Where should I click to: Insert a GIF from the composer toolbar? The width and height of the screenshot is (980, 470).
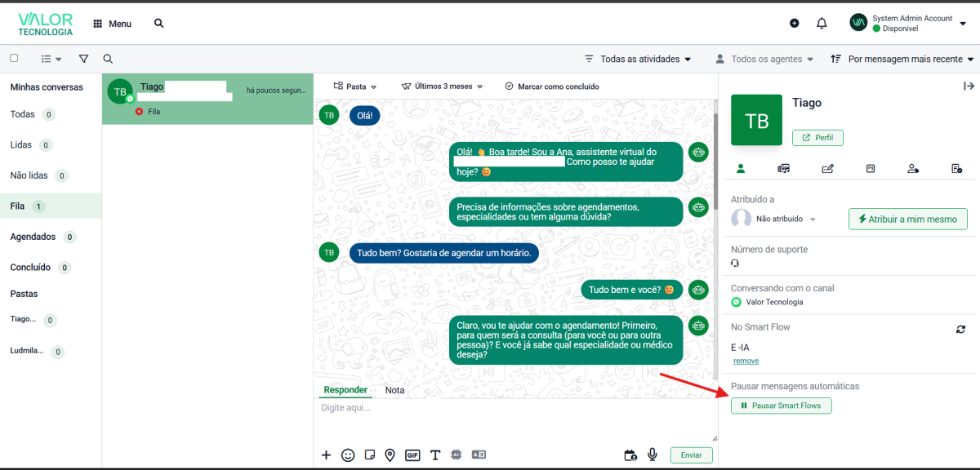click(412, 455)
